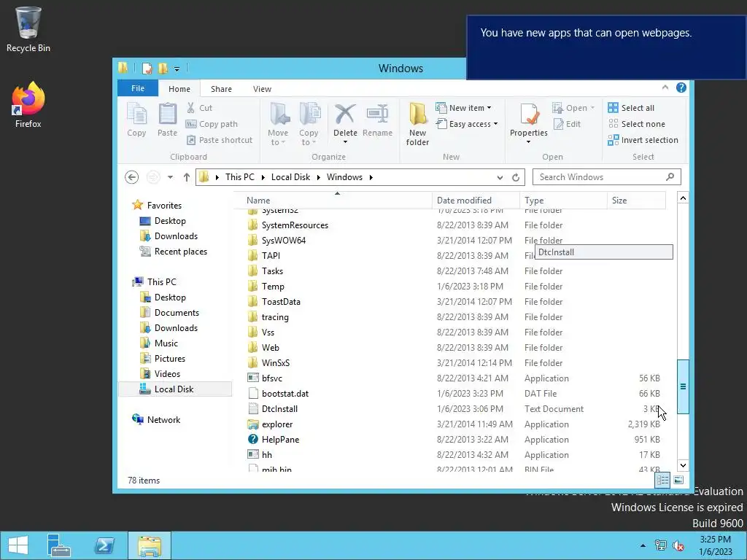The image size is (747, 560).
Task: Switch to the Home ribbon tab
Action: (179, 89)
